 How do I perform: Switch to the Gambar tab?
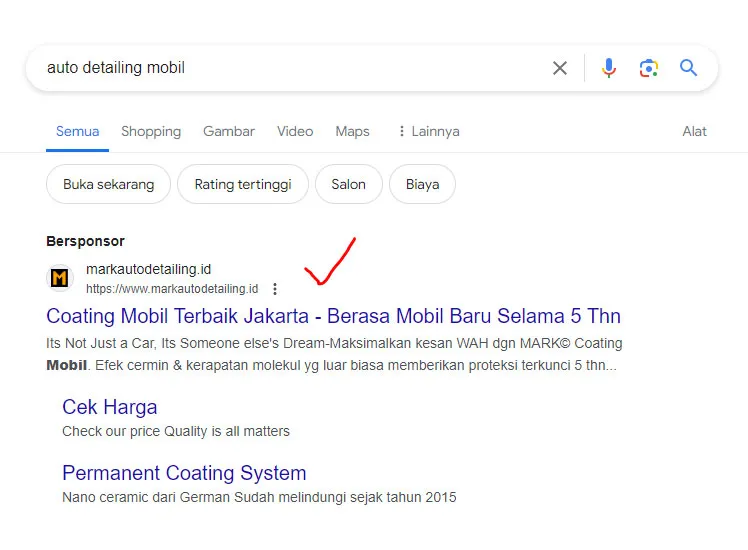229,131
